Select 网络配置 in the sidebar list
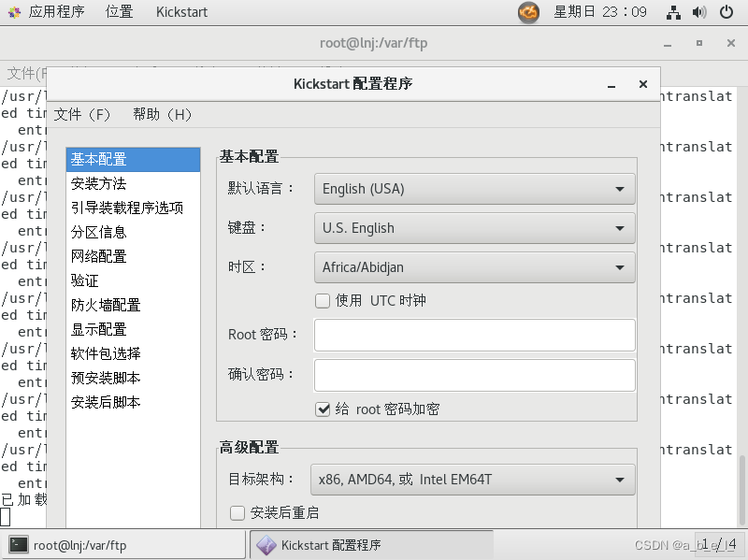Image resolution: width=748 pixels, height=560 pixels. 133,256
